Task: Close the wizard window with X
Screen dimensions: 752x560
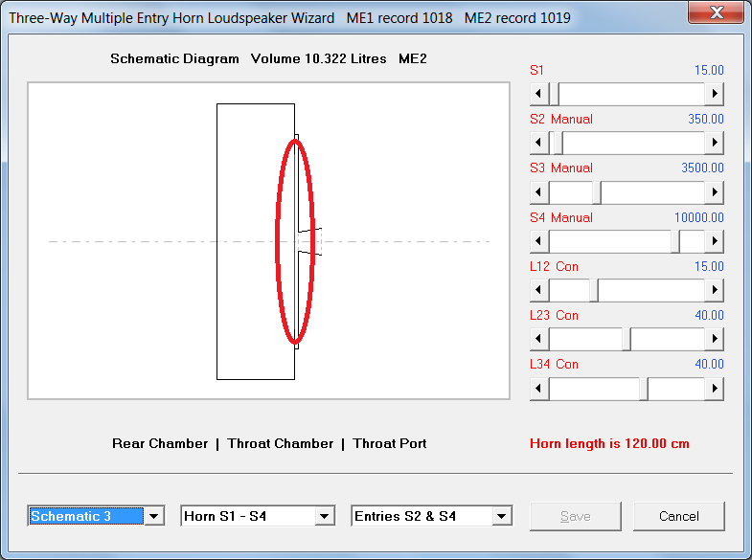Action: 716,12
